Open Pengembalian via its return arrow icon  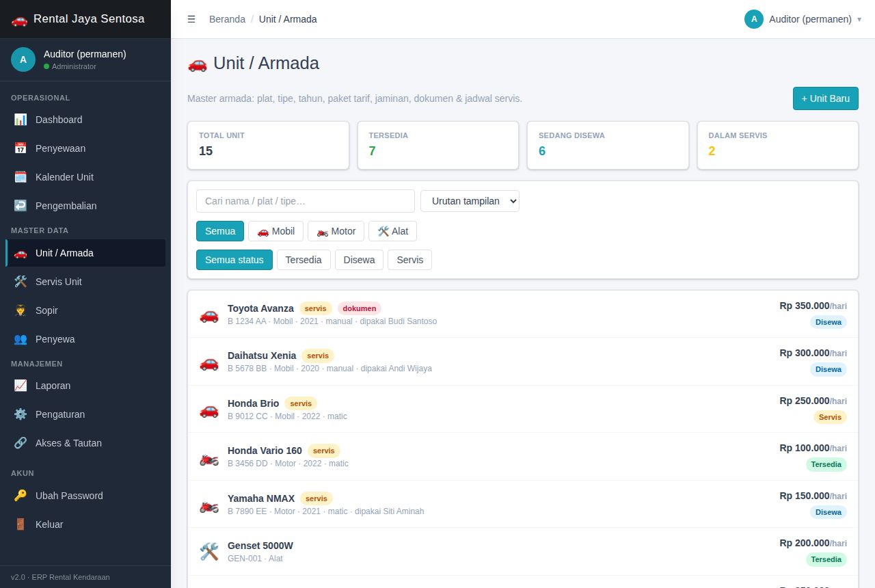(x=21, y=206)
